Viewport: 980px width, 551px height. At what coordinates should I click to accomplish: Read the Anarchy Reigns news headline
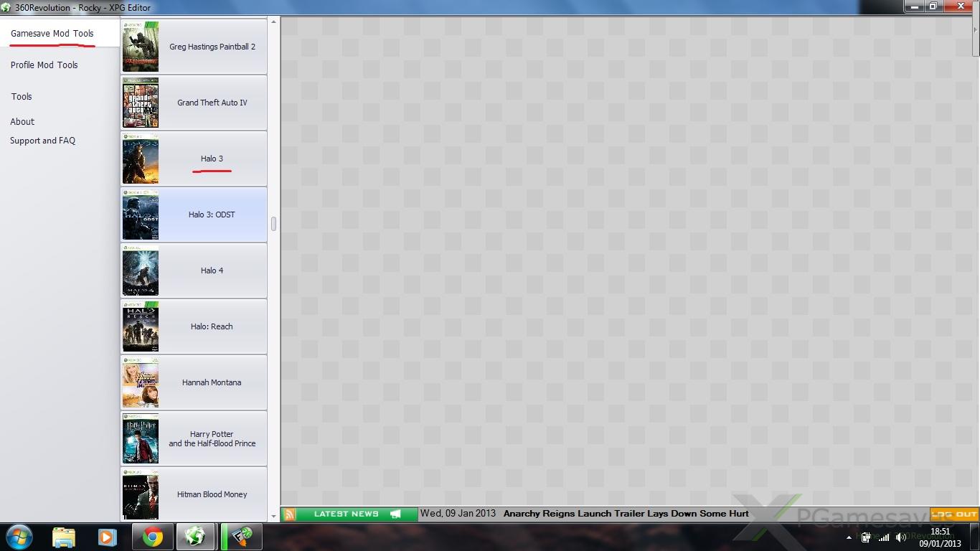tap(626, 514)
